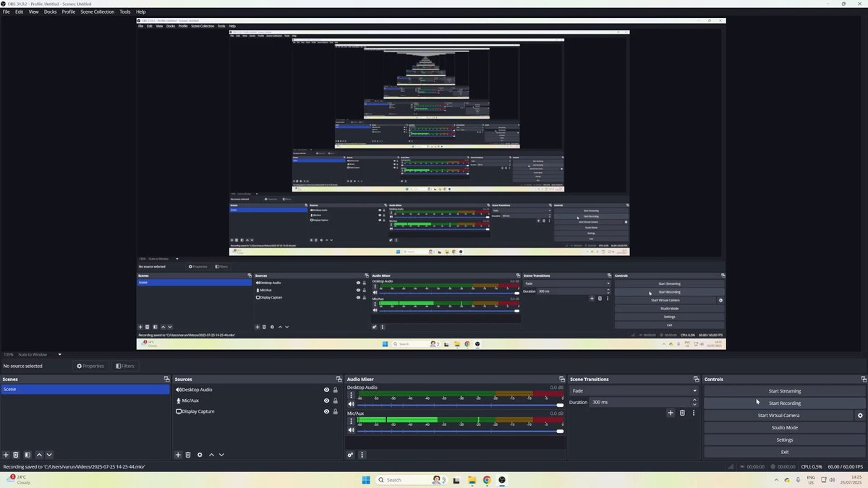Open the Tools menu

click(x=125, y=12)
